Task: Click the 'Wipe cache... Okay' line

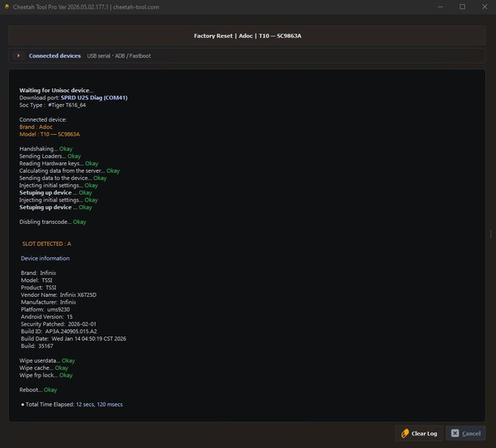Action: pyautogui.click(x=43, y=367)
